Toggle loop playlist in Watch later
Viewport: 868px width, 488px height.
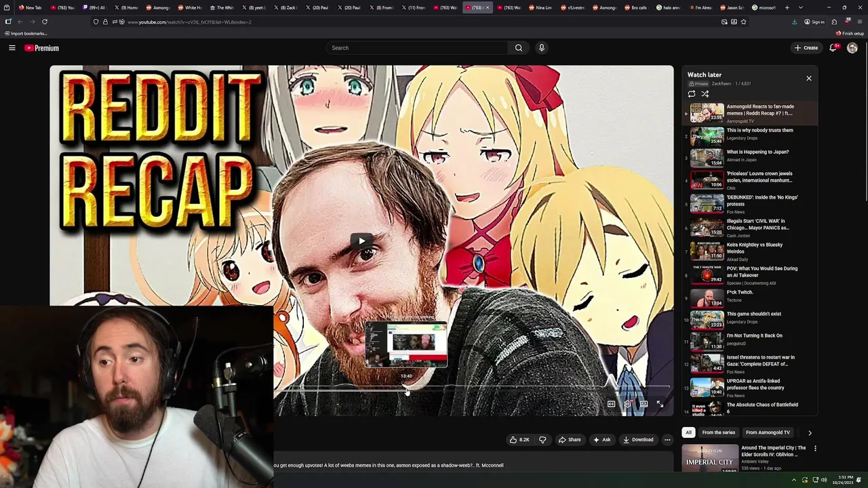pos(692,94)
